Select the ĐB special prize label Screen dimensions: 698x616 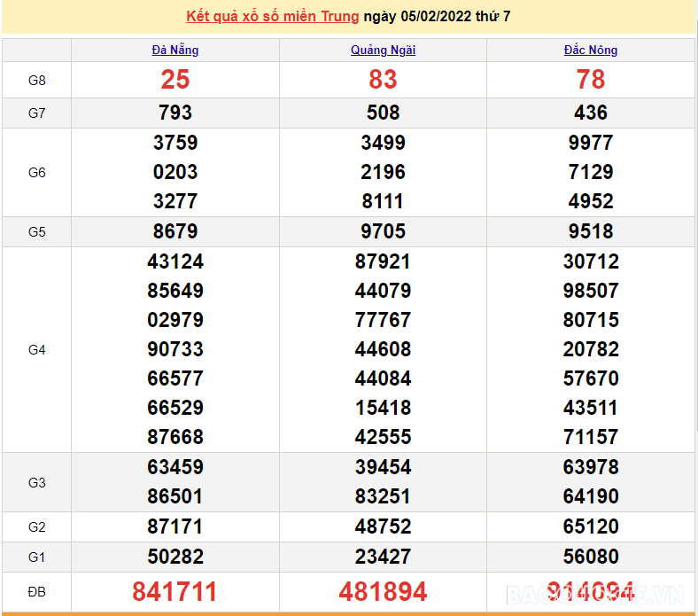pos(36,591)
